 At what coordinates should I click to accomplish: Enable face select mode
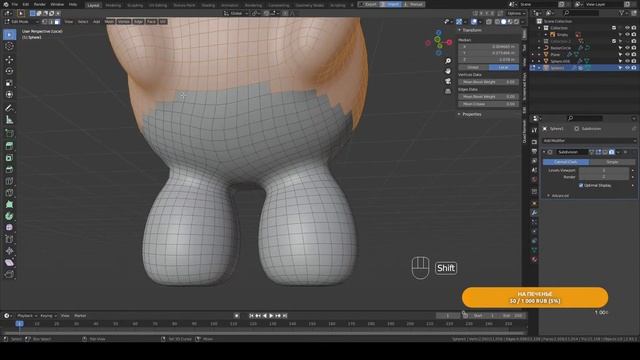(57, 22)
